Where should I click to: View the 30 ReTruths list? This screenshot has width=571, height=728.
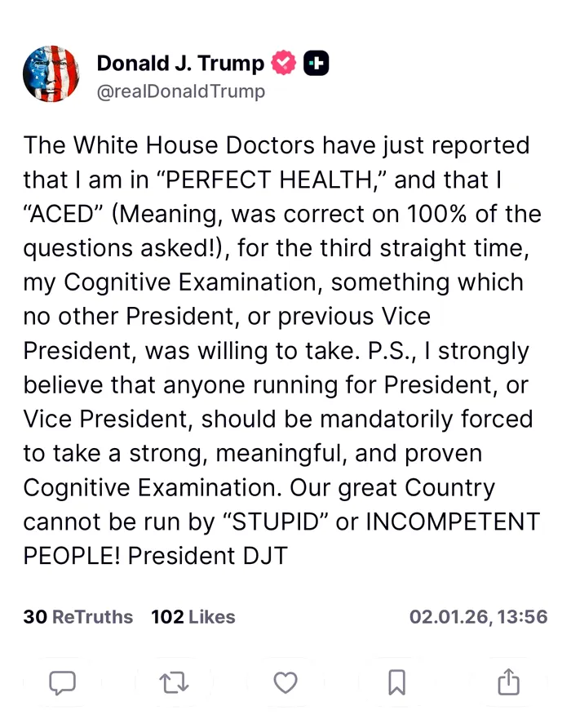[x=78, y=617]
